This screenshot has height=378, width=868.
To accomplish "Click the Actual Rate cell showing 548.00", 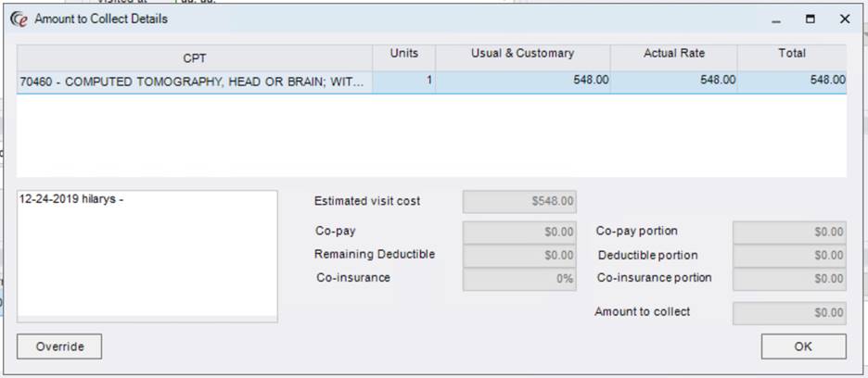I will [x=674, y=81].
